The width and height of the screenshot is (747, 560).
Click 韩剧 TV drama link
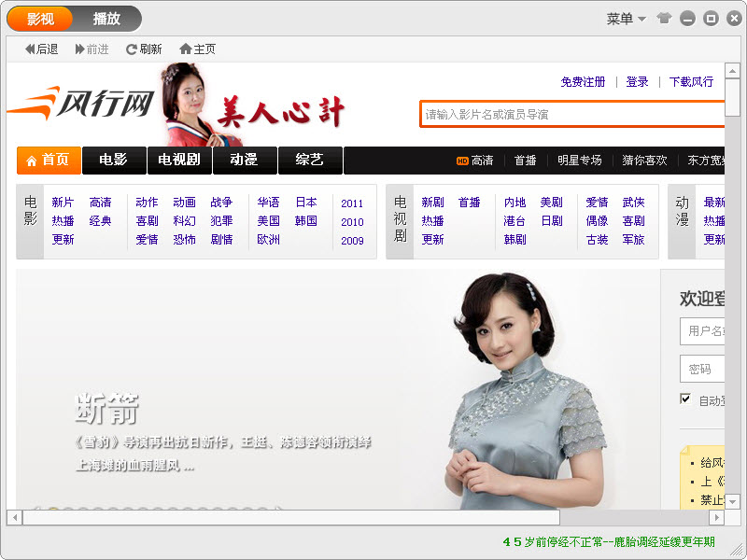click(514, 240)
